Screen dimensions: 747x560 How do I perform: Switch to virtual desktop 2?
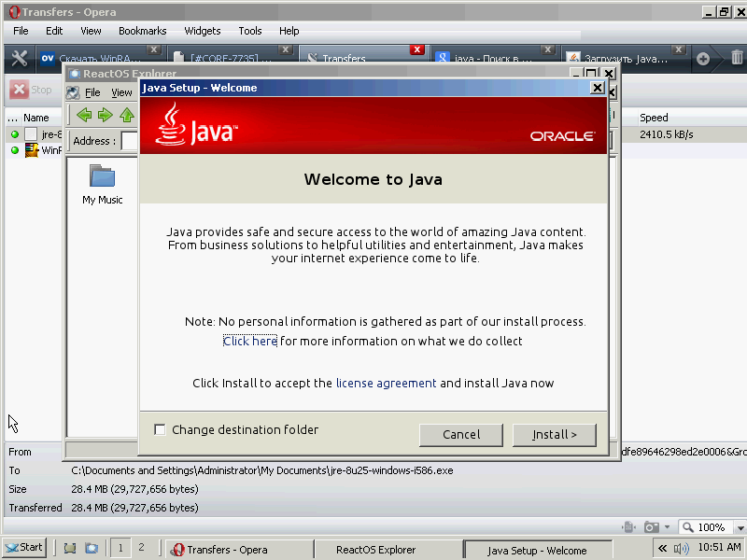pyautogui.click(x=141, y=548)
